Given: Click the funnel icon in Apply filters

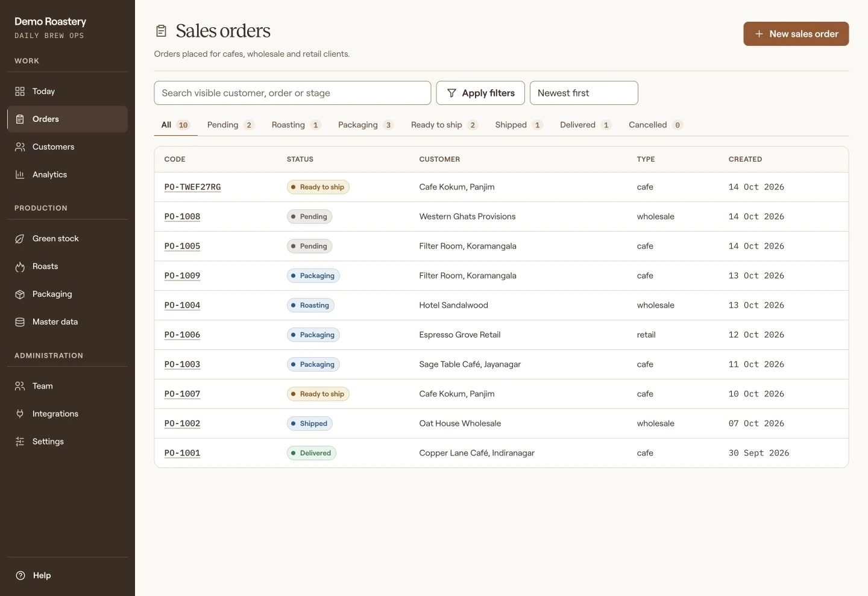Looking at the screenshot, I should coord(451,93).
